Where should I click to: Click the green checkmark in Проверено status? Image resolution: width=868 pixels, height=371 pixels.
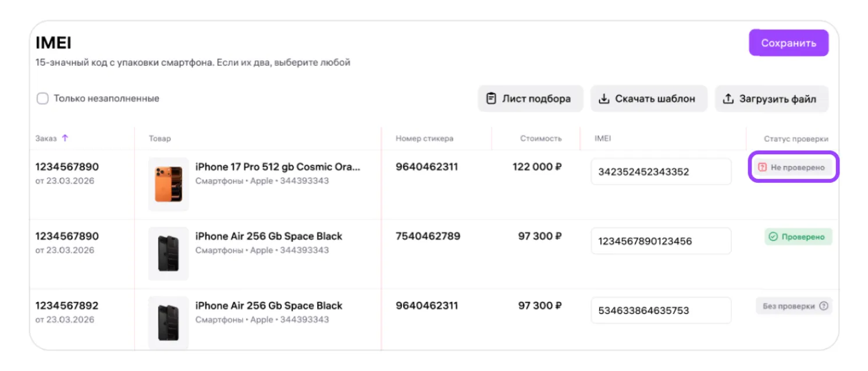(x=773, y=237)
